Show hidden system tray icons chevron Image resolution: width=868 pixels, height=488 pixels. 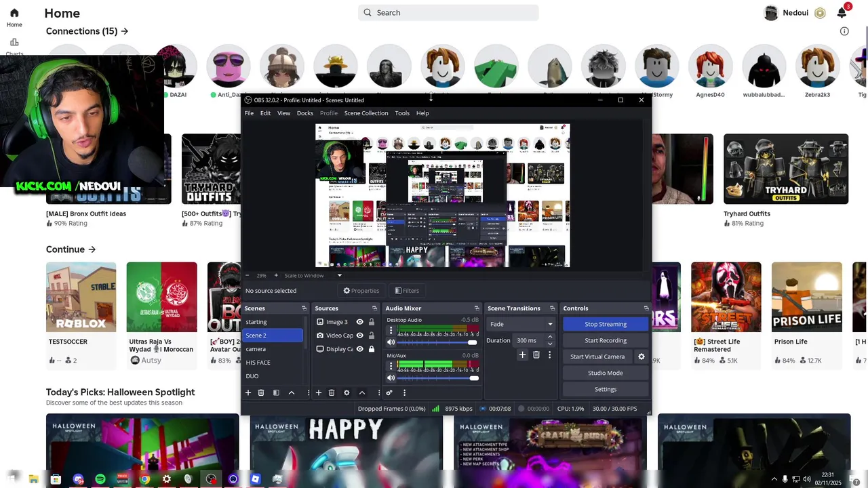click(774, 479)
